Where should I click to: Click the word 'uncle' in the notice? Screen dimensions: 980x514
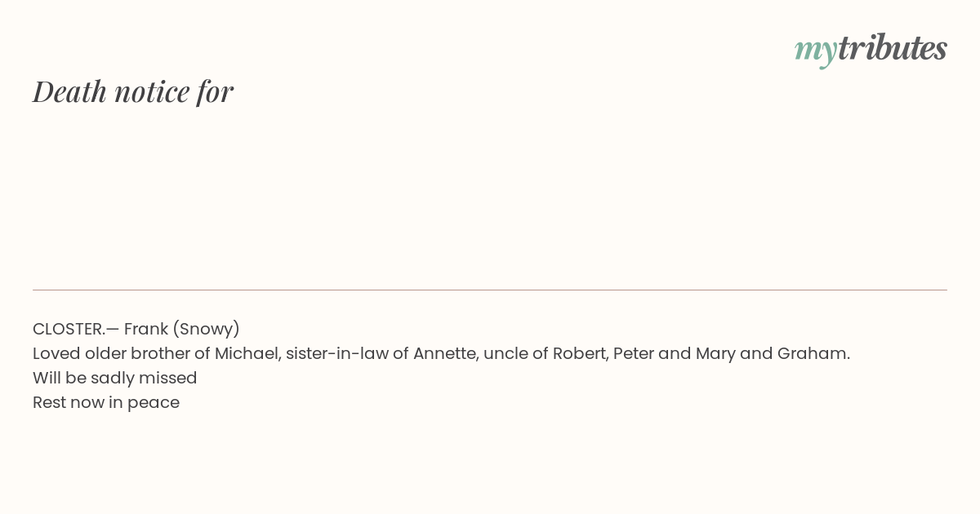click(x=506, y=353)
